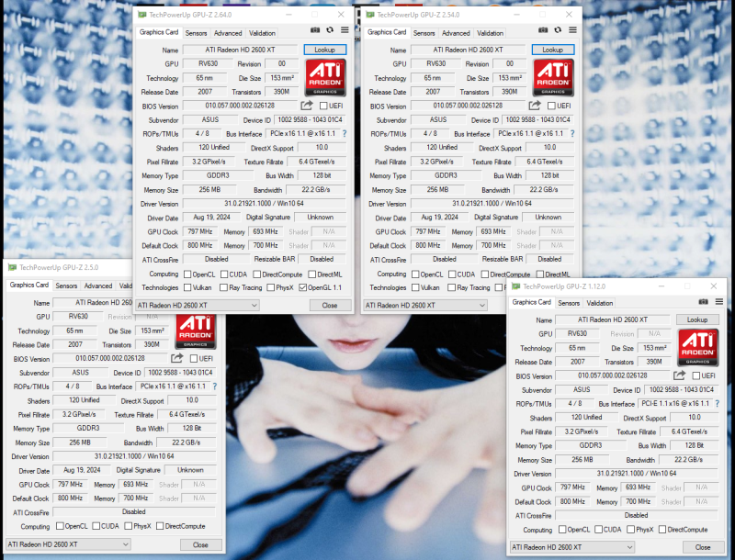Click the Driver Version field in GPU-Z 2.5.0
The width and height of the screenshot is (735, 560).
click(x=134, y=456)
